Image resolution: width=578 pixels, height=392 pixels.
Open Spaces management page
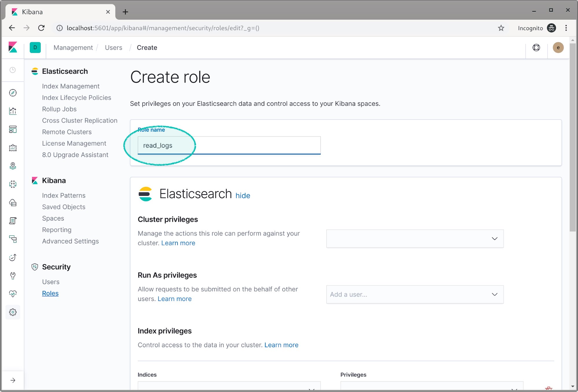click(x=53, y=218)
